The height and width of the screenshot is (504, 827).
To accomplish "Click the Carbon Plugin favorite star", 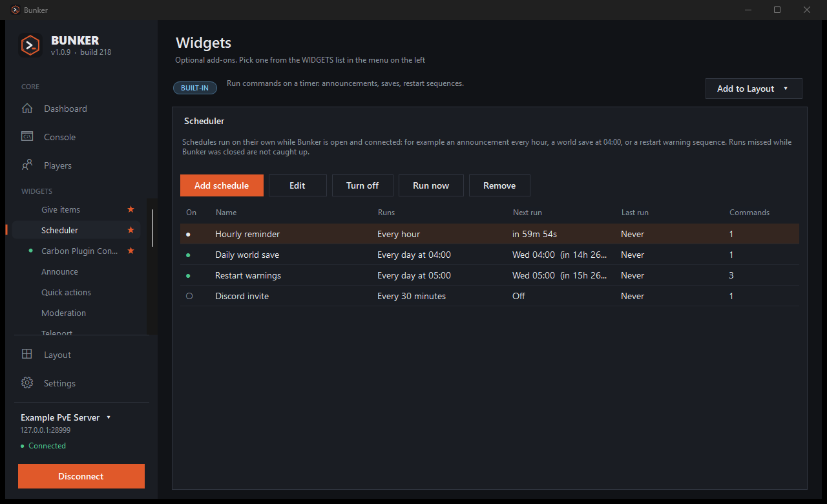I will 131,251.
